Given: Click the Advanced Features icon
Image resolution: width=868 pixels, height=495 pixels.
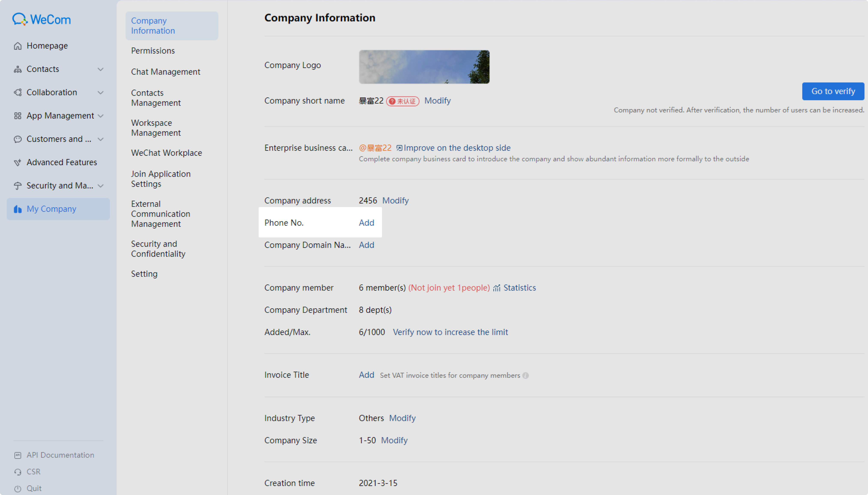Looking at the screenshot, I should (18, 163).
